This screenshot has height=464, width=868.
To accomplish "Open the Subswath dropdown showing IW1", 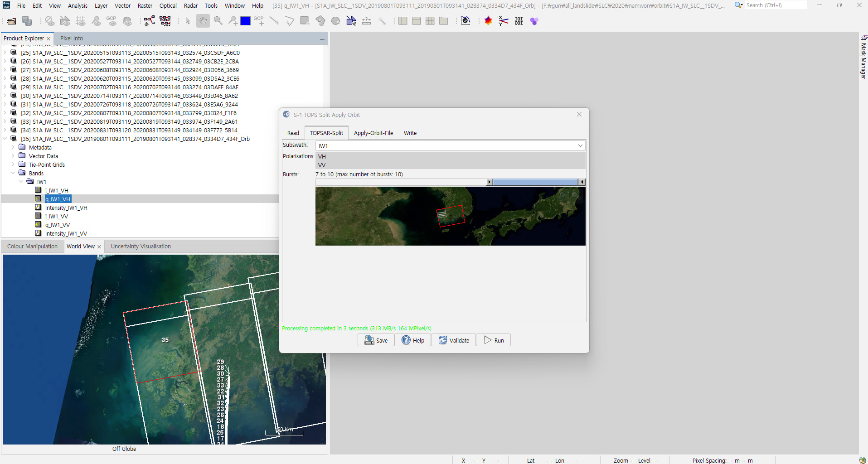I will [450, 146].
